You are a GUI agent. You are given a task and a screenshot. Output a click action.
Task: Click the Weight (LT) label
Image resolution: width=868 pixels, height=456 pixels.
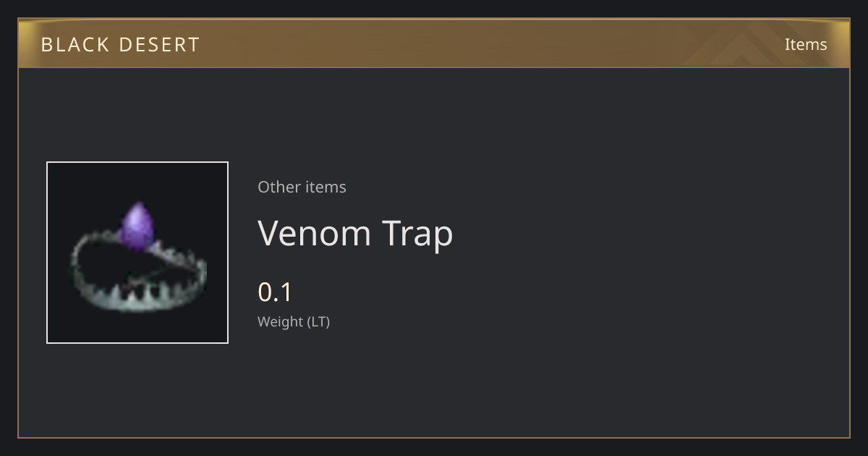294,322
